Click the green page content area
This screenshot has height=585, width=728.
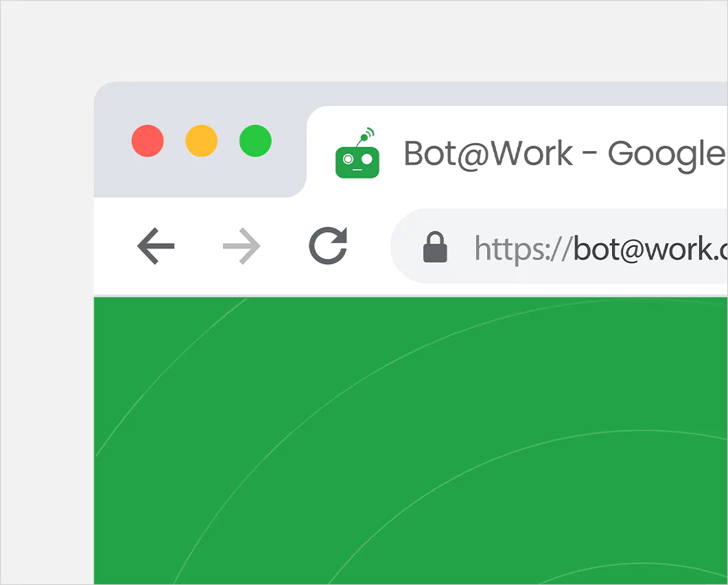pos(410,441)
